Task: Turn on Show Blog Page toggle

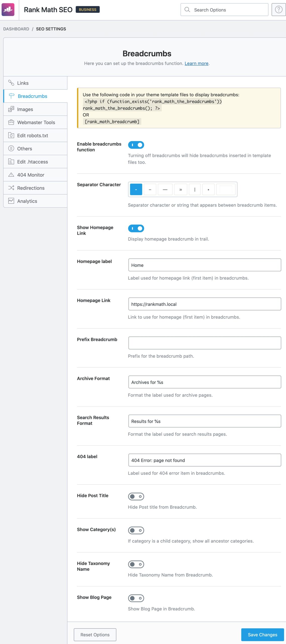Action: 136,598
